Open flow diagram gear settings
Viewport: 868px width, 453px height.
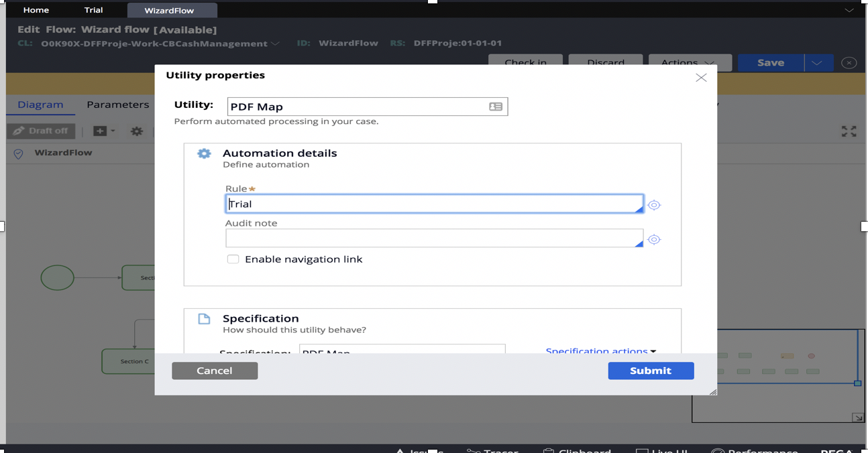(x=137, y=131)
